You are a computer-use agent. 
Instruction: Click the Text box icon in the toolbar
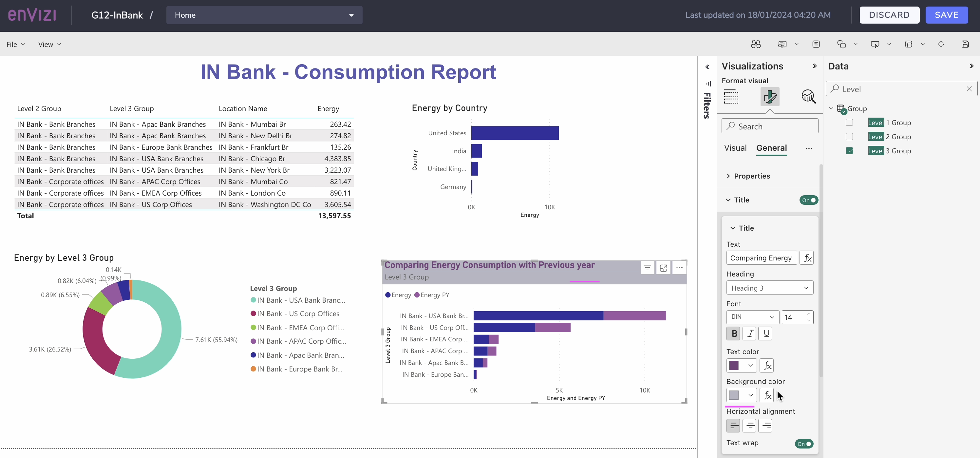816,44
